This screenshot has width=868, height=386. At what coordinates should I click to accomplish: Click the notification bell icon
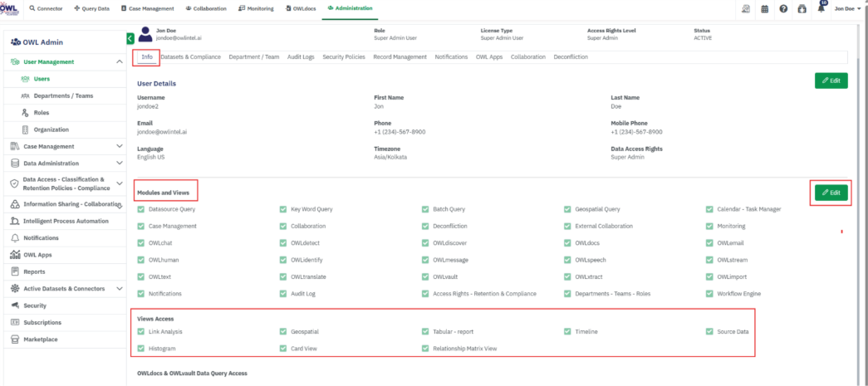coord(821,8)
